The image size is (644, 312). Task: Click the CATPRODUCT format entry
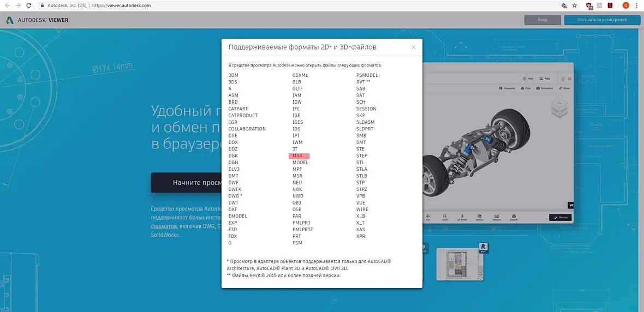[243, 116]
